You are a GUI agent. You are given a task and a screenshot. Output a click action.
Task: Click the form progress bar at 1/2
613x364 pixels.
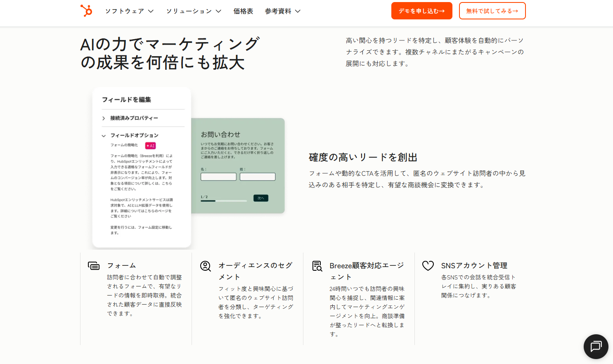point(223,201)
